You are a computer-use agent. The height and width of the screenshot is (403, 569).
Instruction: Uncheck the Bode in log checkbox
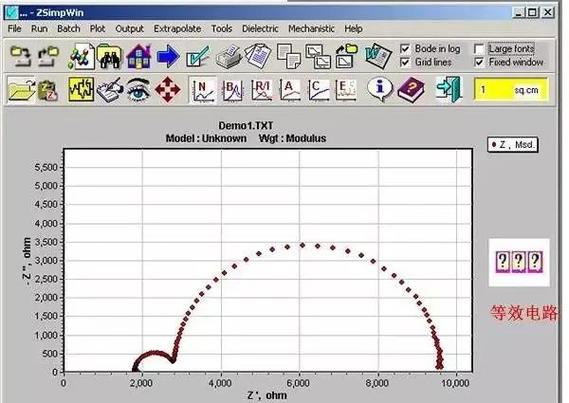click(405, 49)
